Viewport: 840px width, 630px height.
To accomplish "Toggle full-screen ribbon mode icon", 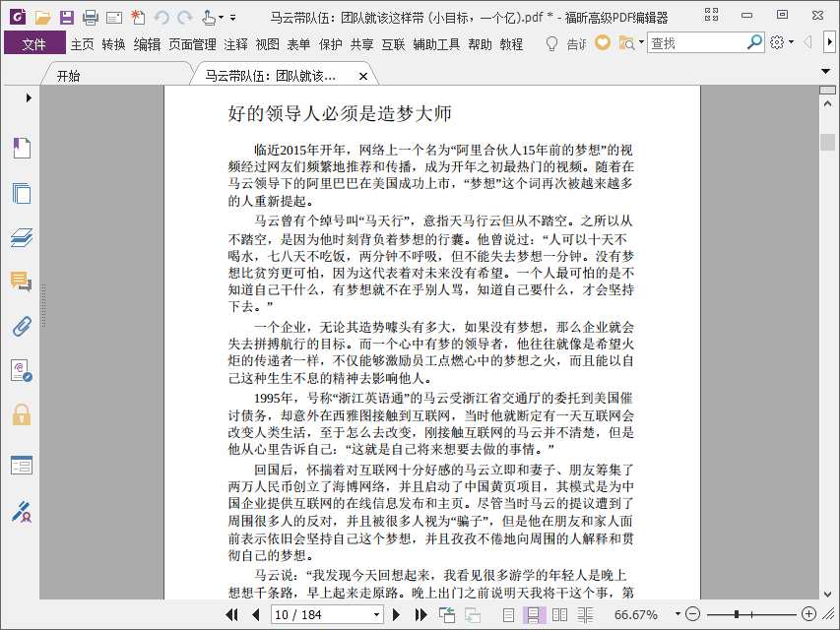I will click(711, 15).
